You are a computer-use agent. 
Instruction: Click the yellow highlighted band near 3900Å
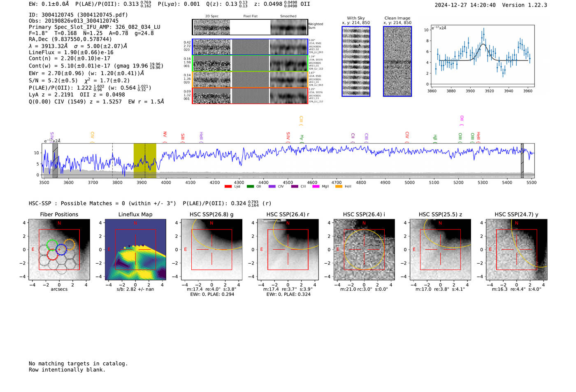tap(145, 161)
